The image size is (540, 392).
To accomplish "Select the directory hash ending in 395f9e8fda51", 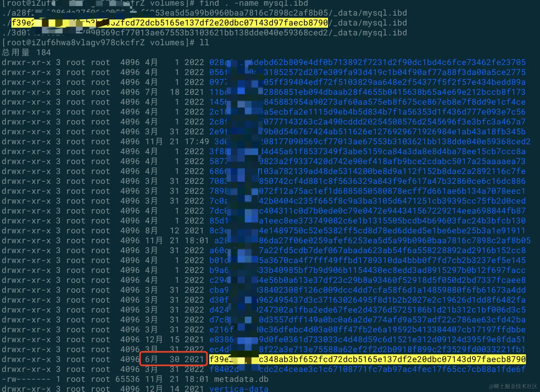I will [x=367, y=340].
